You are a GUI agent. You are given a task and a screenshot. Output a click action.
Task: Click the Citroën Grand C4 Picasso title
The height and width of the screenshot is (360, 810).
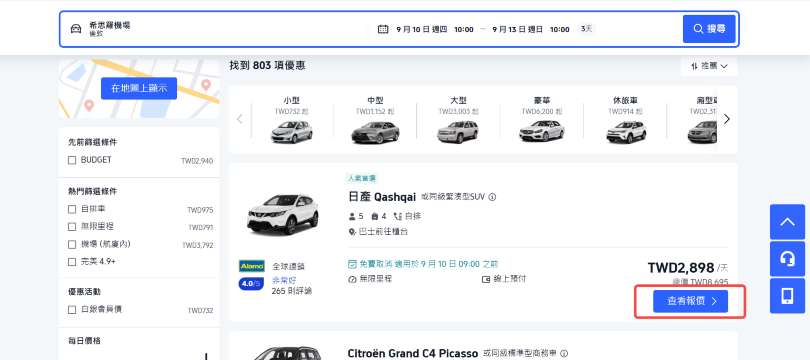pyautogui.click(x=413, y=354)
